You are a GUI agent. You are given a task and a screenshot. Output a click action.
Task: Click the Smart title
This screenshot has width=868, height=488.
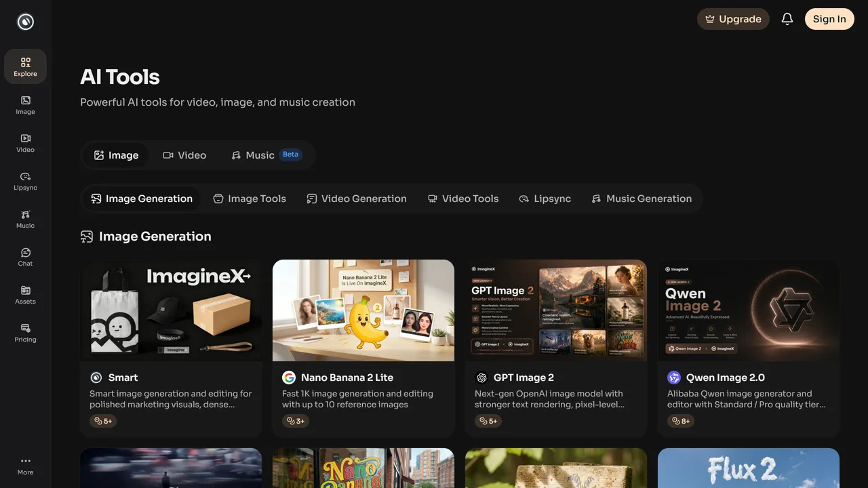(x=123, y=378)
